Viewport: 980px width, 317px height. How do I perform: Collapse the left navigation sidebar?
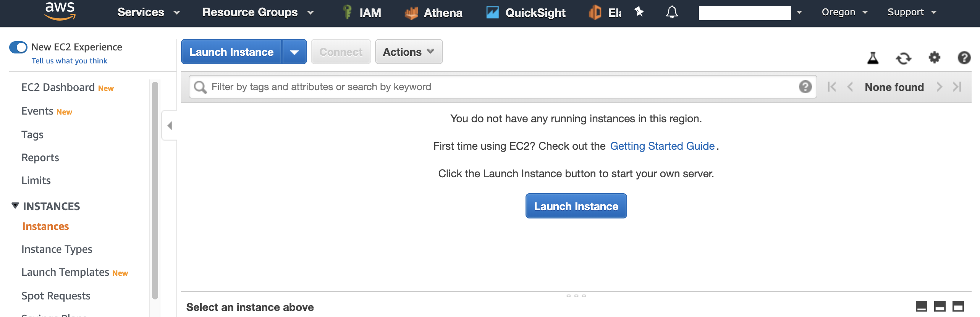pos(170,126)
